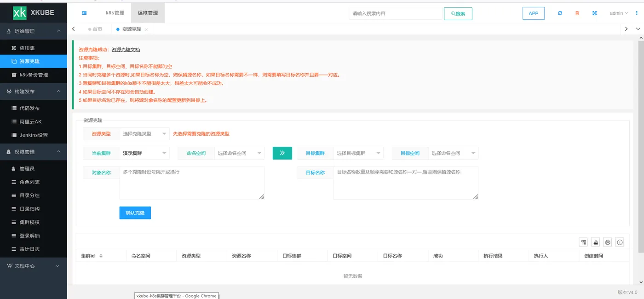Select the 资源克隆 page tab

tap(132, 29)
